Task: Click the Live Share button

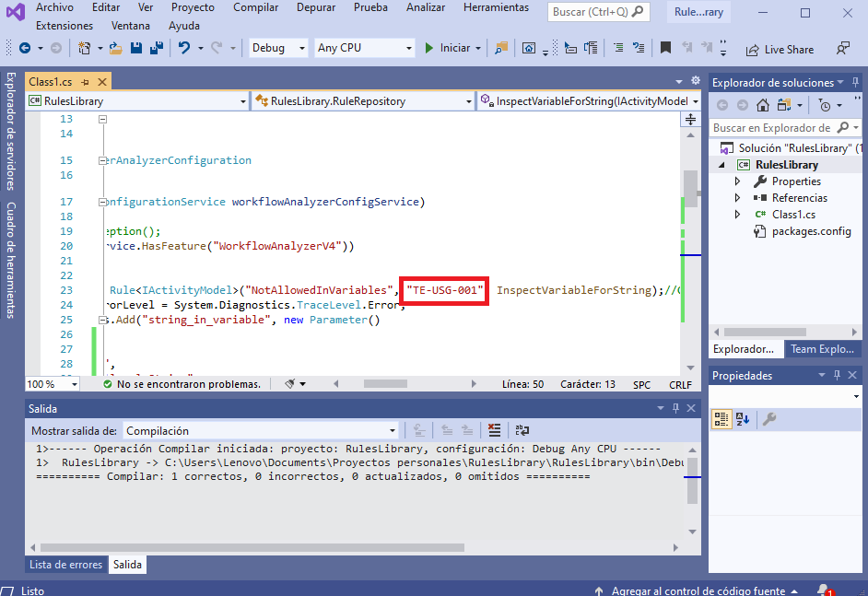Action: pos(780,50)
